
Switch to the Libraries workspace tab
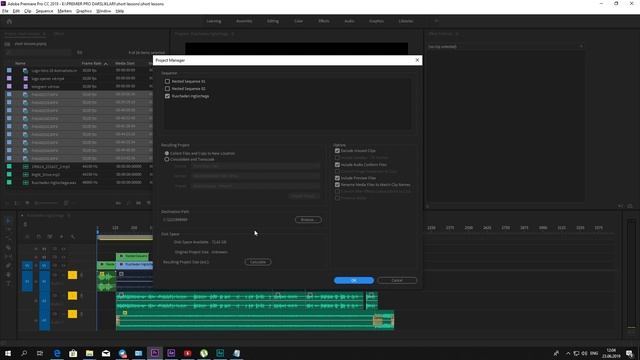click(406, 21)
